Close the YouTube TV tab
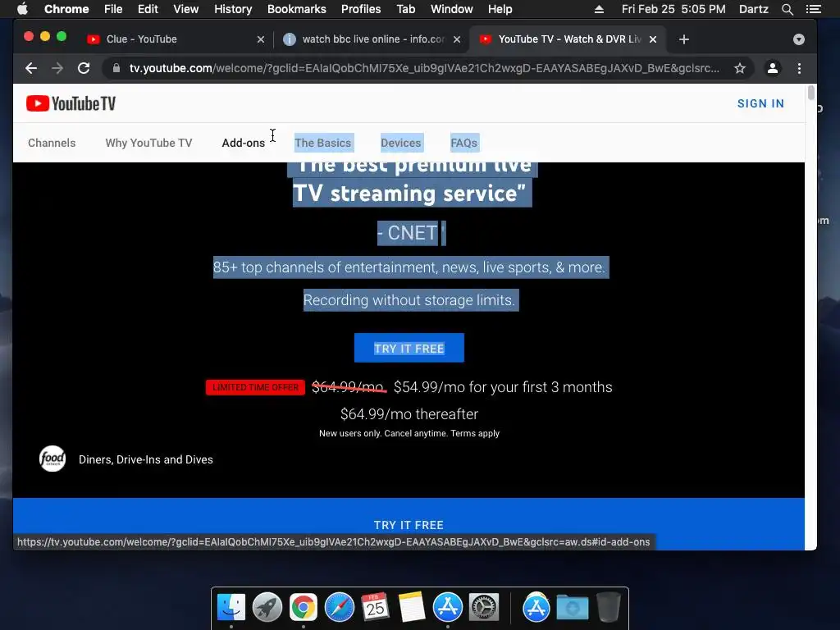840x630 pixels. (653, 39)
